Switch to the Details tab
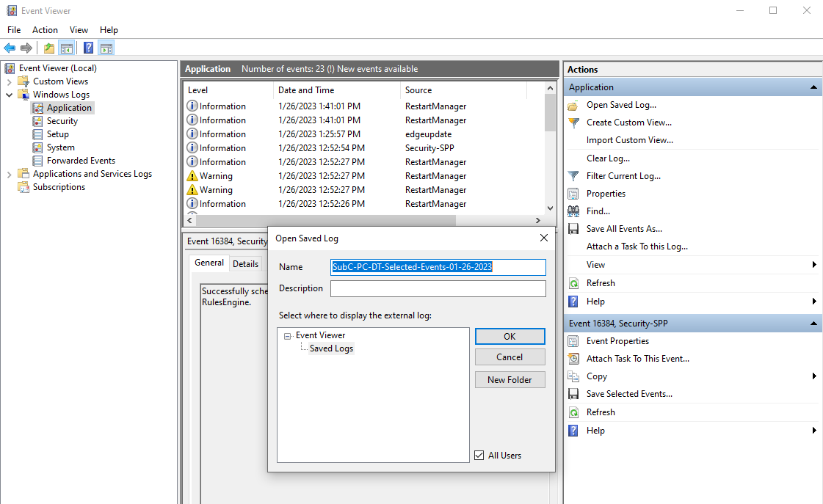This screenshot has width=823, height=504. point(246,264)
